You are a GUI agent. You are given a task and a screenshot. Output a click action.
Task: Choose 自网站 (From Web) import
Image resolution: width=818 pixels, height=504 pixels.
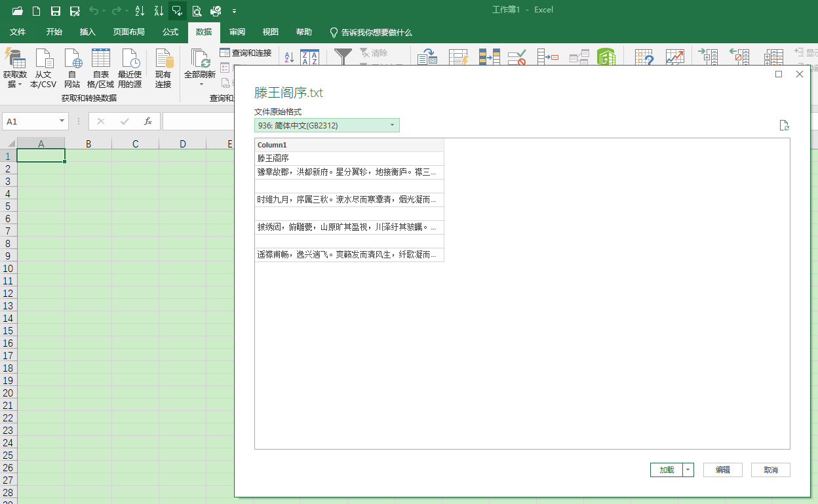pyautogui.click(x=73, y=68)
